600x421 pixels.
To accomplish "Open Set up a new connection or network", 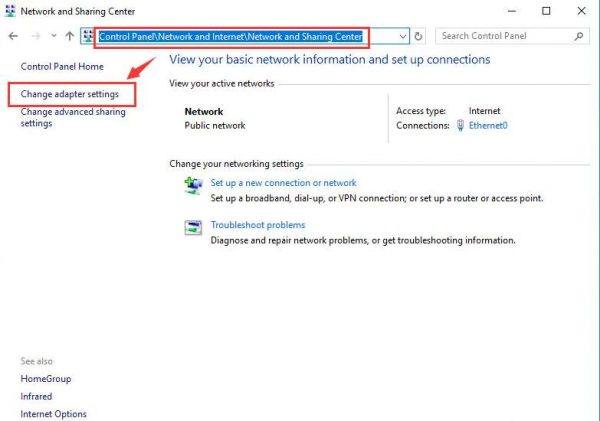I will tap(284, 183).
